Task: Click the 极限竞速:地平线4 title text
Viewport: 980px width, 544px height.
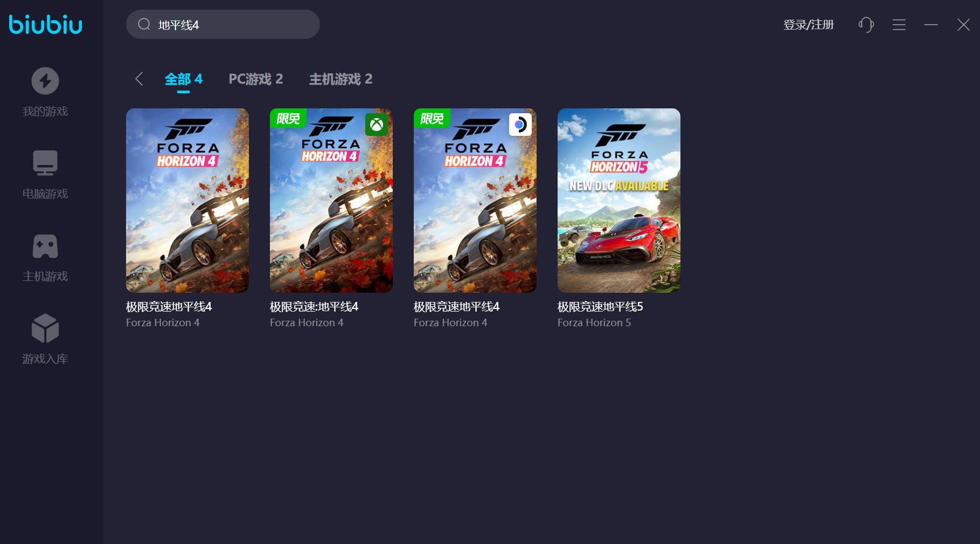Action: pos(314,307)
